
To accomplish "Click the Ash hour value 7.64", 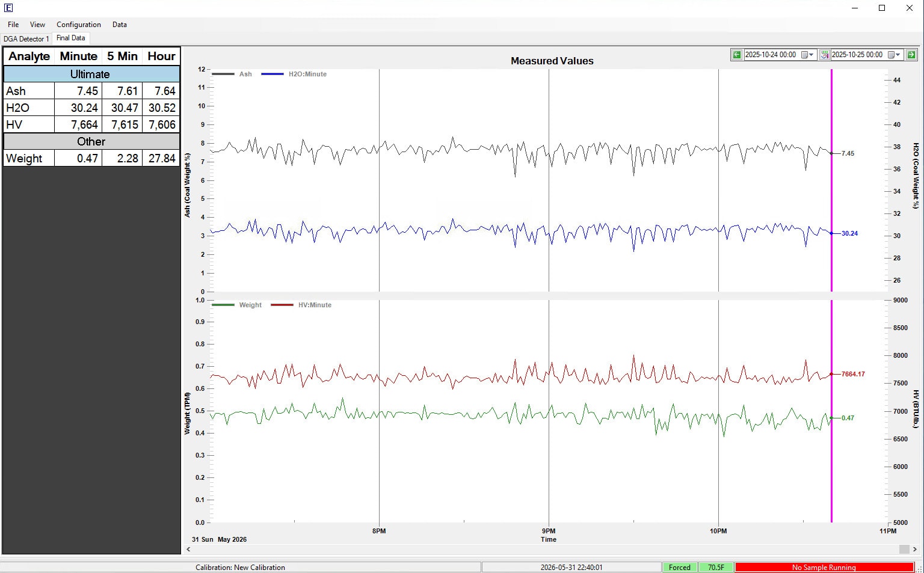I will 161,91.
